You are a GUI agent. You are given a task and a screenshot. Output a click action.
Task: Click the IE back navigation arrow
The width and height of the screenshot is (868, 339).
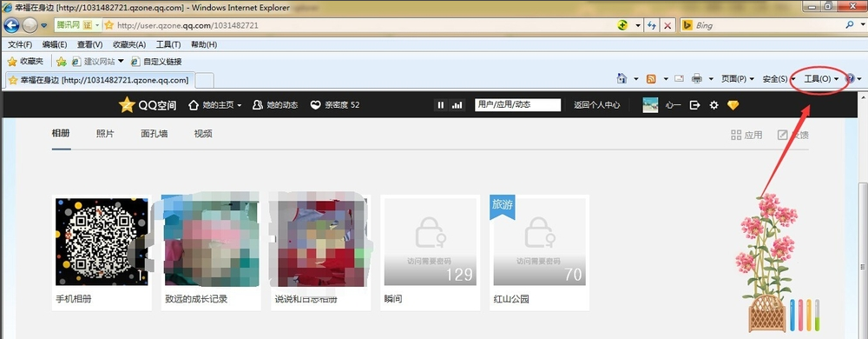(11, 25)
